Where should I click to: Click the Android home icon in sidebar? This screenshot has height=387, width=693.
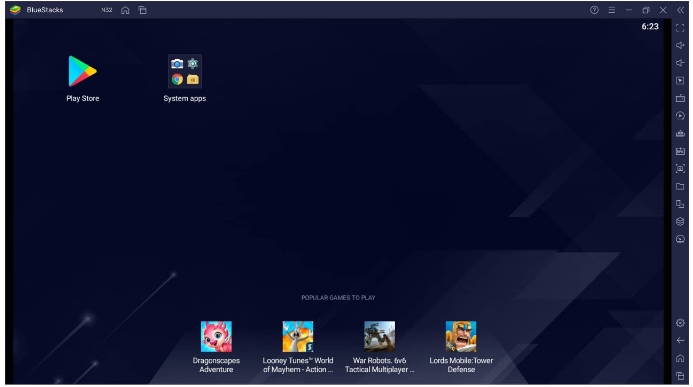(x=680, y=358)
